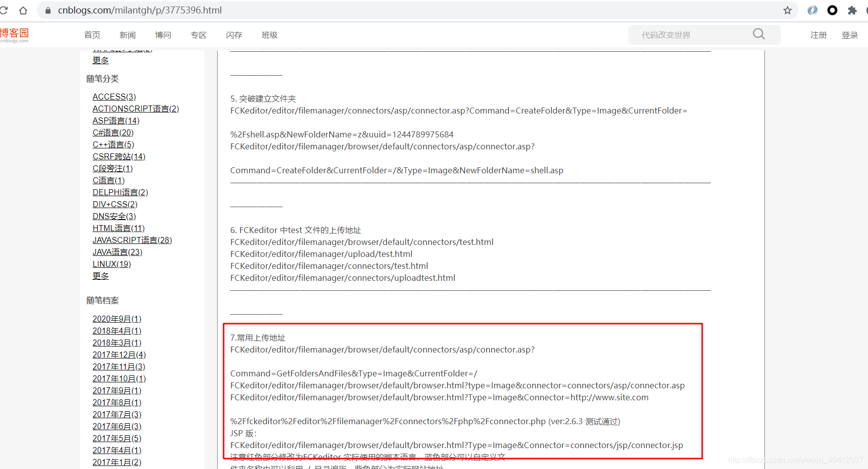The width and height of the screenshot is (868, 469).
Task: Open archive 2017年9月(1)
Action: (117, 390)
